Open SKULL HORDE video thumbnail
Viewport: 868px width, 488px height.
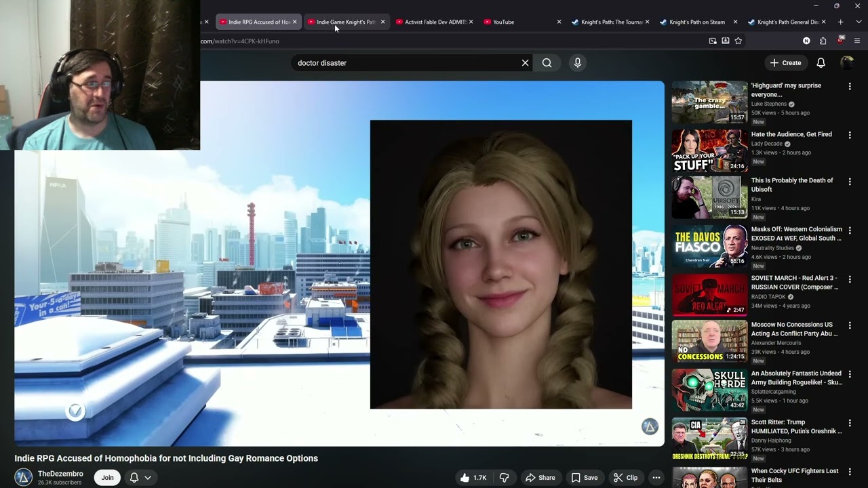(x=709, y=390)
